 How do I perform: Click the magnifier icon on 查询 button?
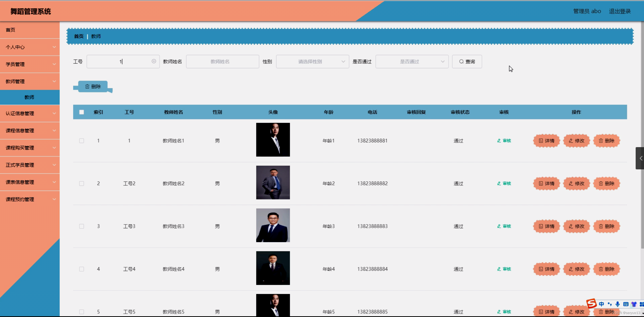461,61
